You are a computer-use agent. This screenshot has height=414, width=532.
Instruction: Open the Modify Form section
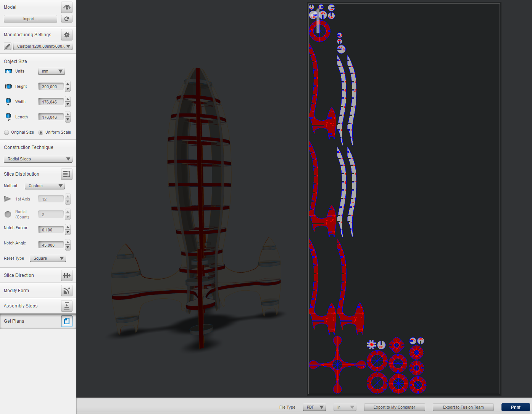point(38,291)
